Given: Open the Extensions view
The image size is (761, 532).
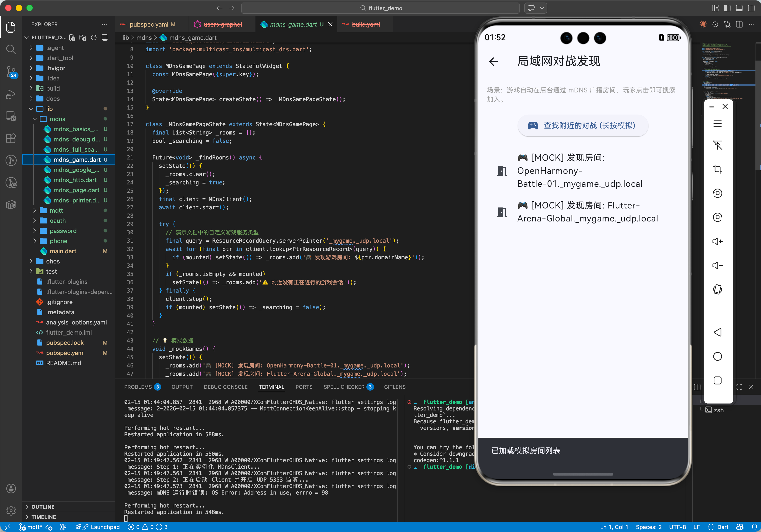Looking at the screenshot, I should point(11,138).
